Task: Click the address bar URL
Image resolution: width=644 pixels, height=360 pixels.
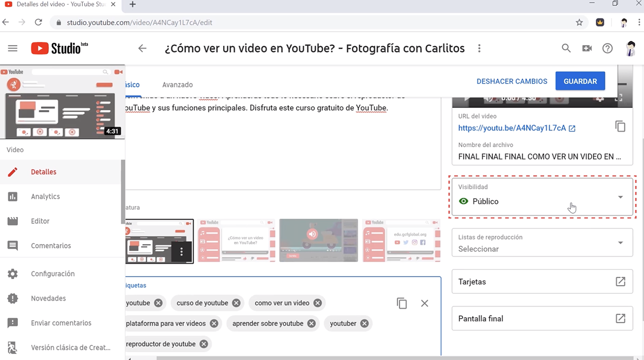Action: [x=139, y=22]
